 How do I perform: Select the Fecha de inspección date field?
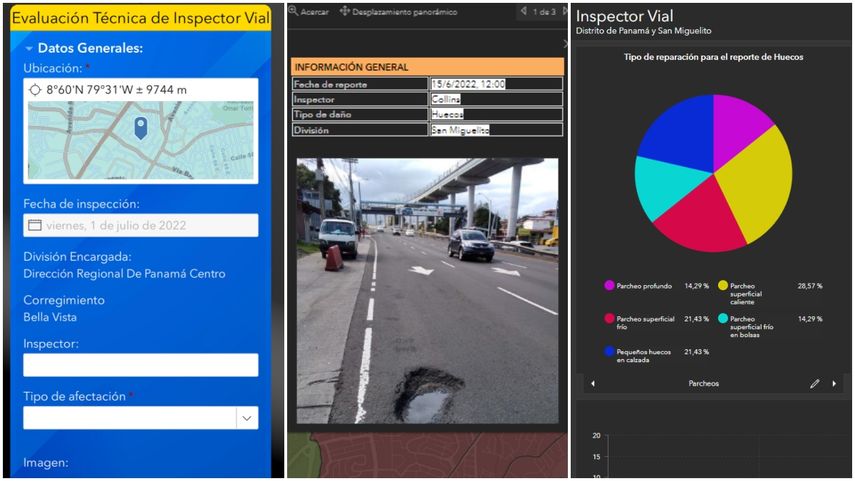tap(141, 225)
